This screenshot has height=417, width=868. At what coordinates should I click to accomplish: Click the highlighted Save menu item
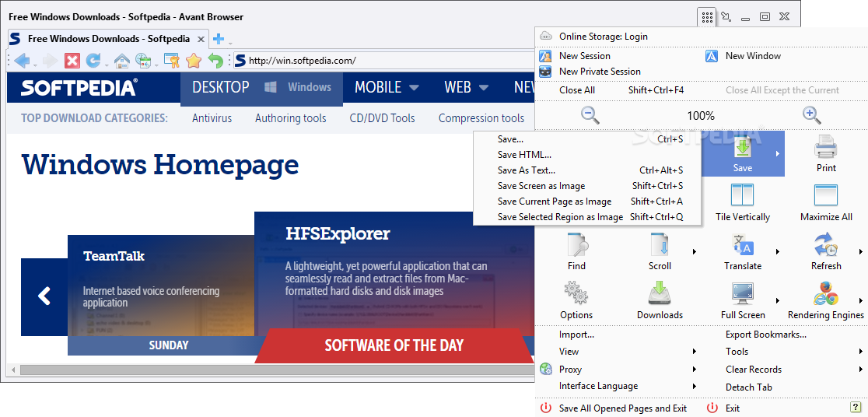pos(742,154)
